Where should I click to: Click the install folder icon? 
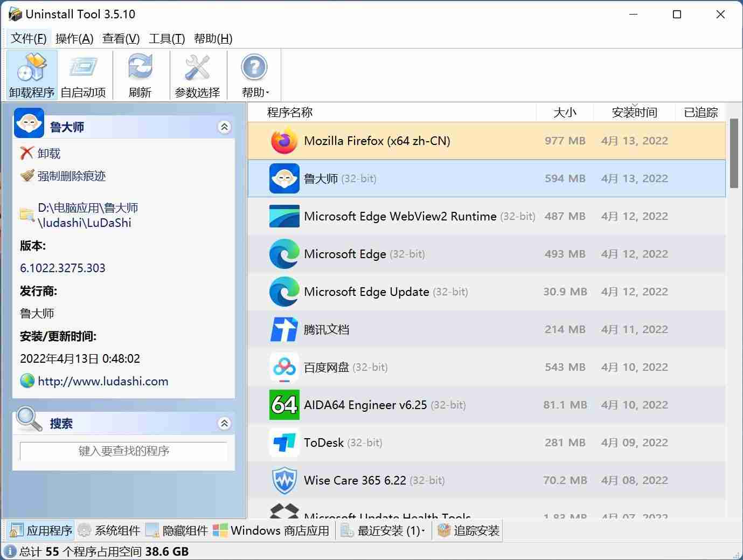[27, 215]
